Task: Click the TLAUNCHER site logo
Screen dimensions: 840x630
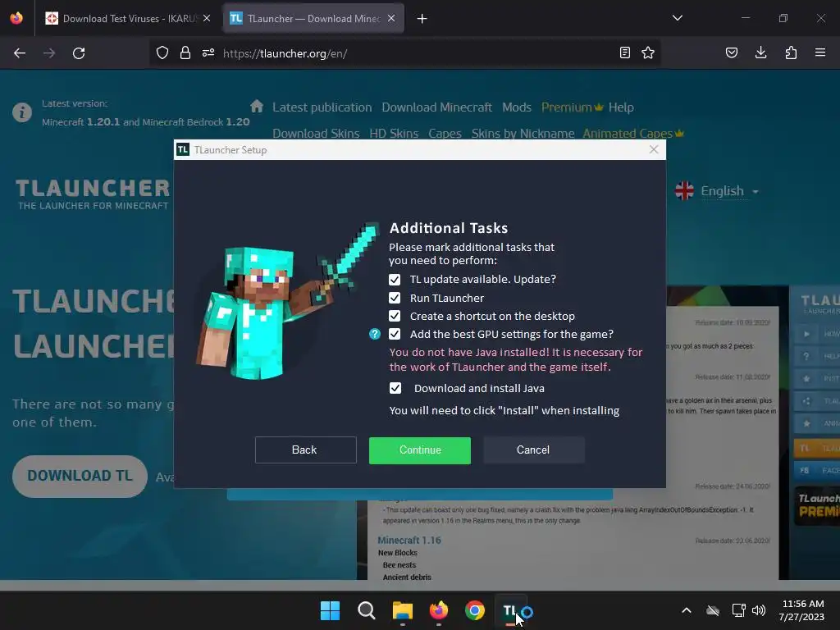Action: point(93,194)
